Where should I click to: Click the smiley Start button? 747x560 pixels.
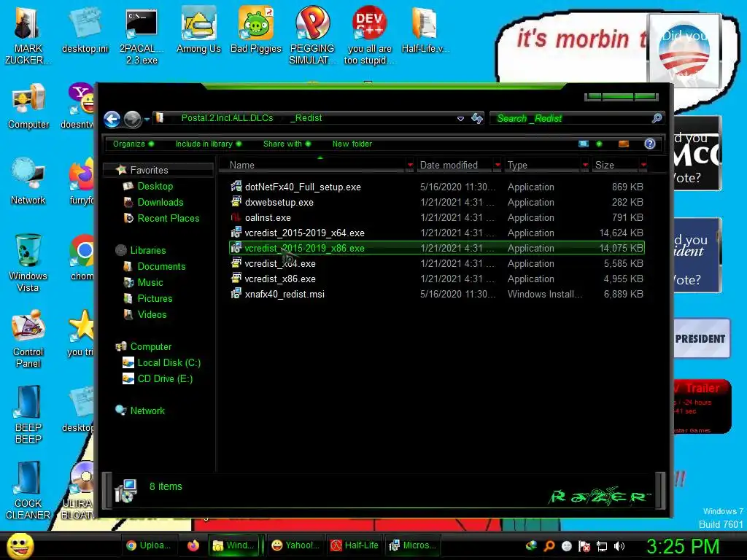pos(20,545)
